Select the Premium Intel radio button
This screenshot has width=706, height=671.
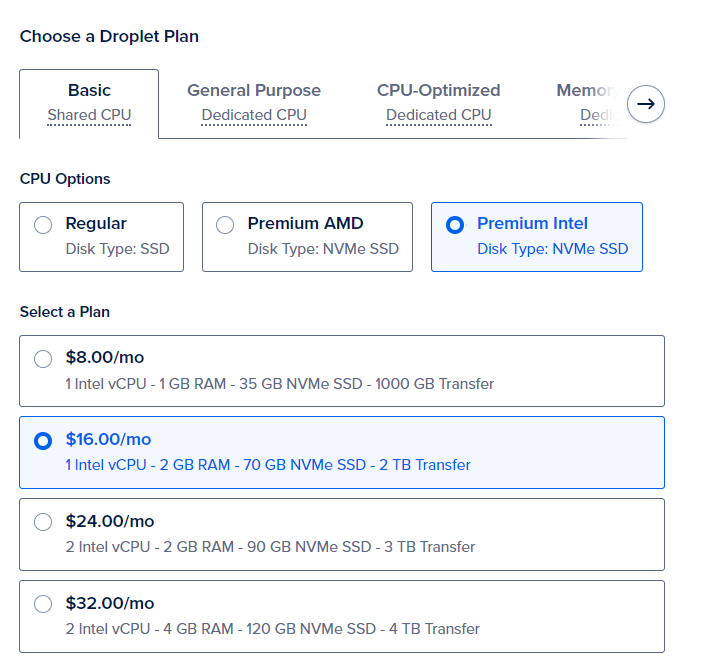point(455,225)
